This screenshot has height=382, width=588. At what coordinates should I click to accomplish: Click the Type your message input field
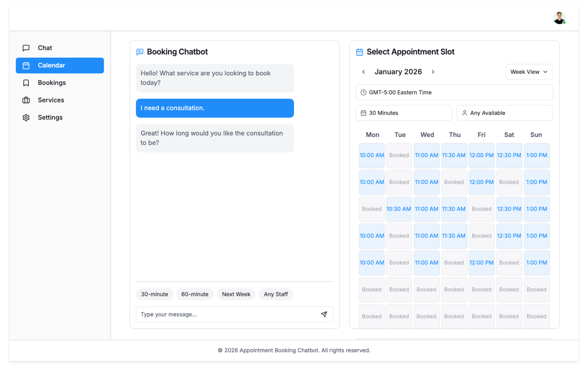[x=227, y=314]
